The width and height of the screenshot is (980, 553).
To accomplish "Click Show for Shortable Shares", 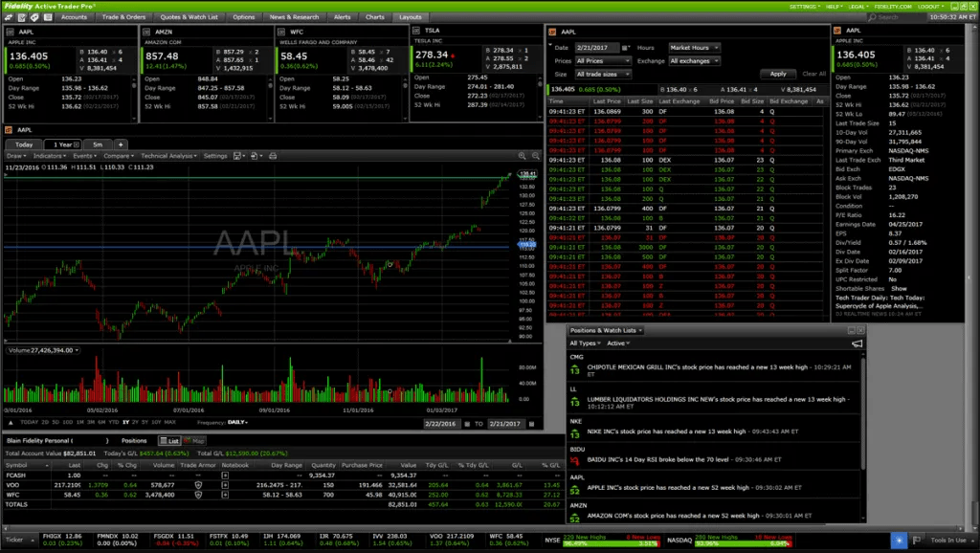I will coord(899,289).
